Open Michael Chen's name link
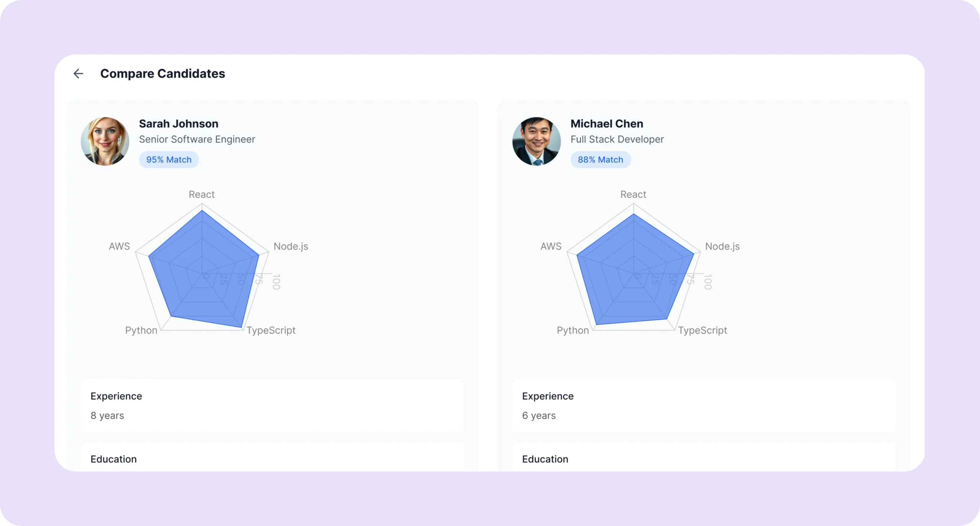 (607, 124)
